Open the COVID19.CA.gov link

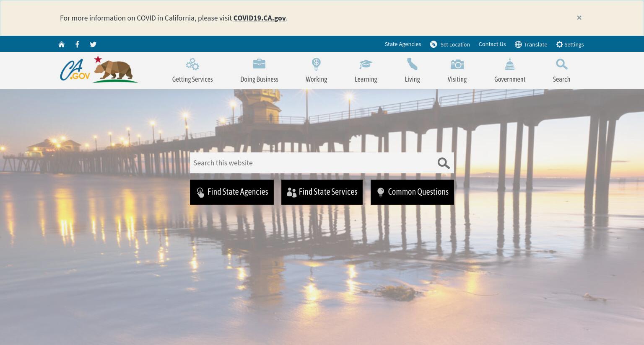point(260,18)
